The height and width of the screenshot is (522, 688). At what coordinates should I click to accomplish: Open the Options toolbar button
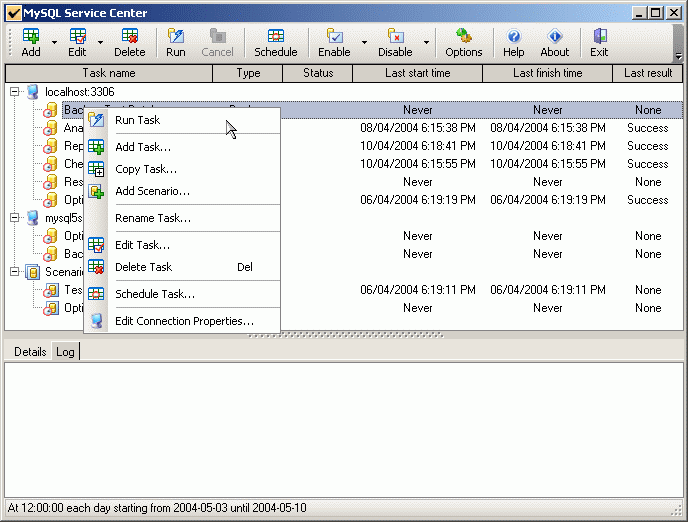pyautogui.click(x=463, y=43)
